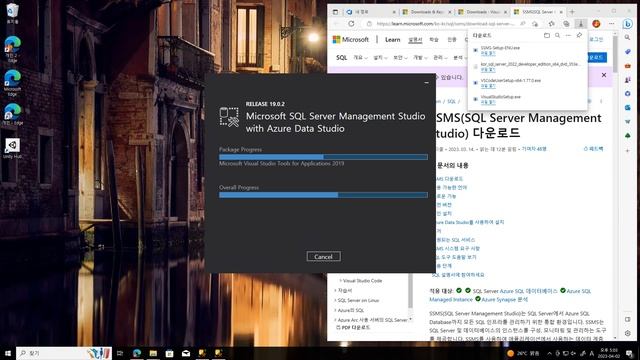Select the Unity Hub desktop shortcut

pyautogui.click(x=12, y=149)
